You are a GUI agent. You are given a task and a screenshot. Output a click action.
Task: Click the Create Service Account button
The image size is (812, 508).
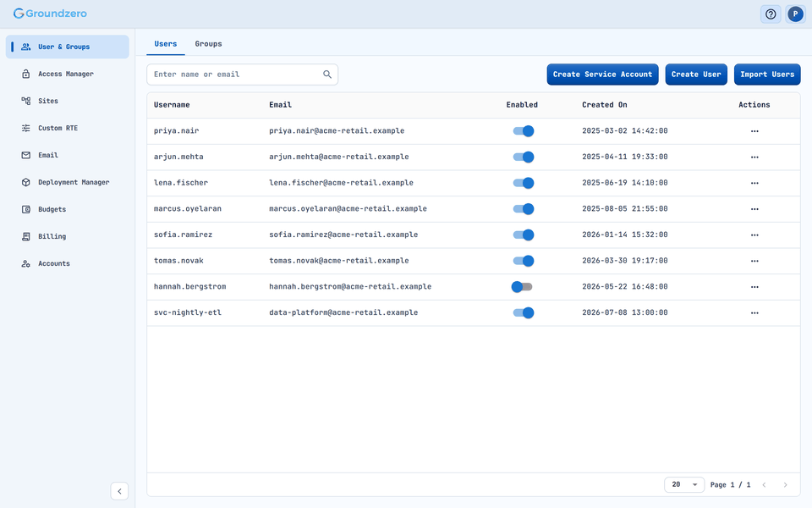603,75
